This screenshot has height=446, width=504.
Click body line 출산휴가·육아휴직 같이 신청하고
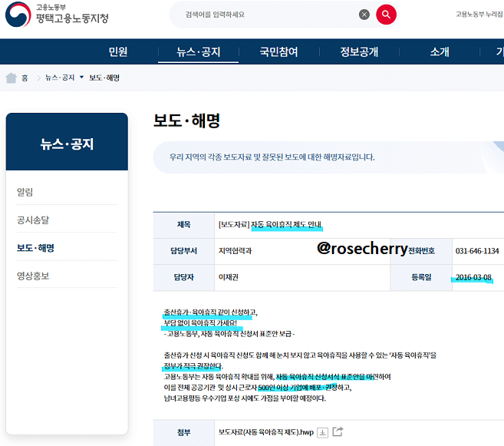click(x=210, y=312)
